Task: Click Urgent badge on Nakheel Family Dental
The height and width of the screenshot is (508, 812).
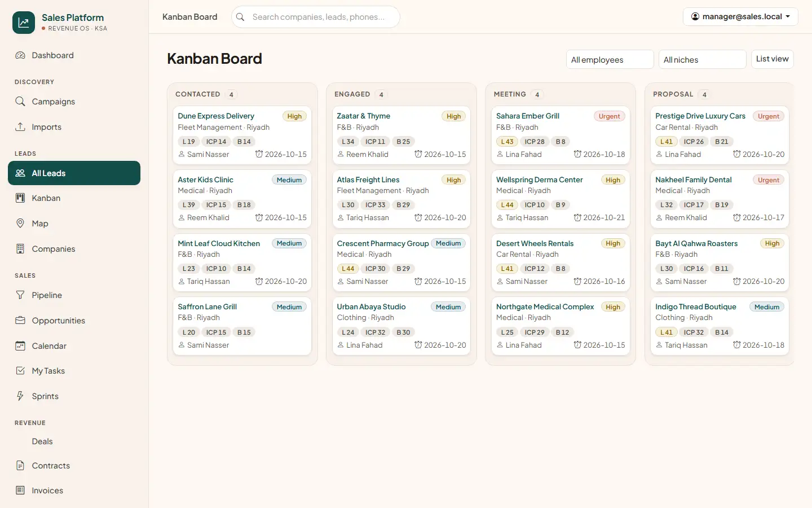Action: [768, 180]
